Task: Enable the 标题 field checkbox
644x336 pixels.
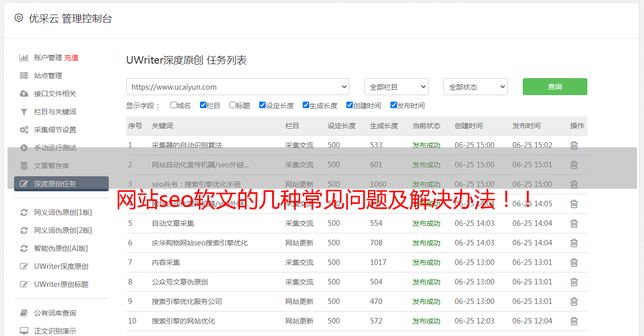Action: coord(233,105)
